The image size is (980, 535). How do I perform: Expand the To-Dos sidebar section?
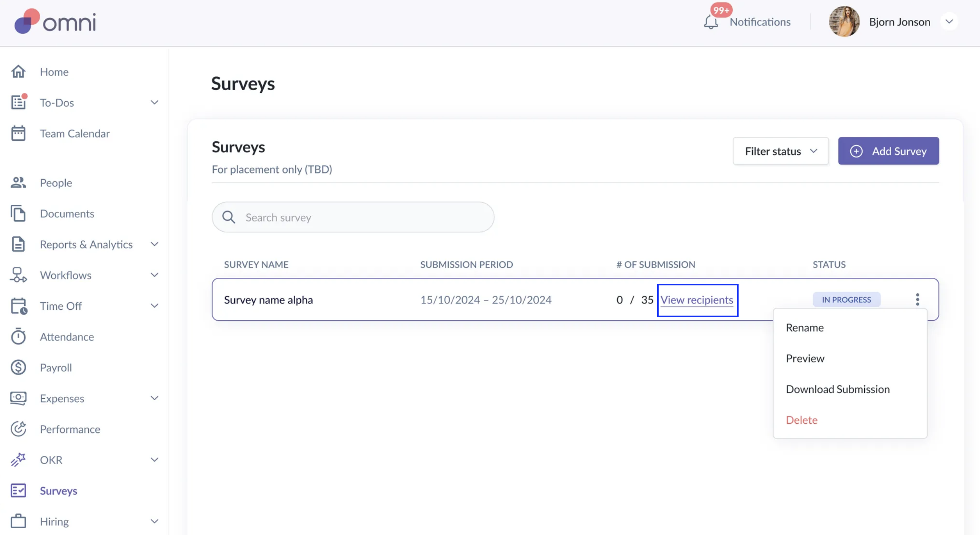coord(154,103)
